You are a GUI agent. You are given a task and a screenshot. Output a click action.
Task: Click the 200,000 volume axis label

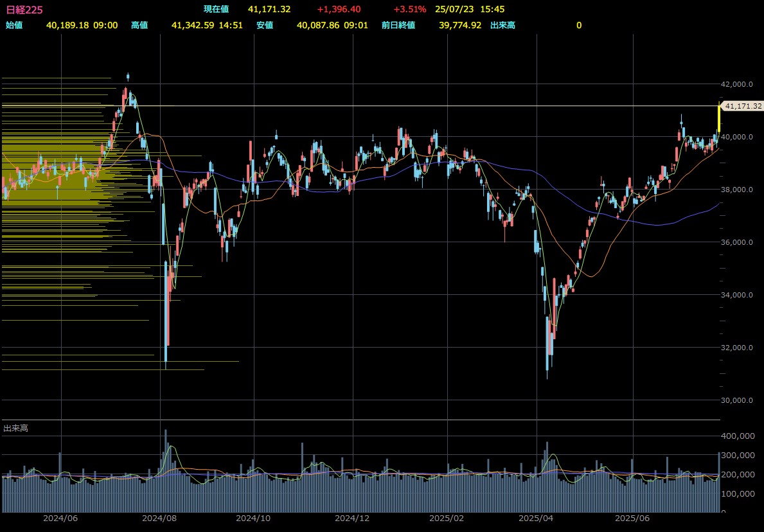(737, 475)
